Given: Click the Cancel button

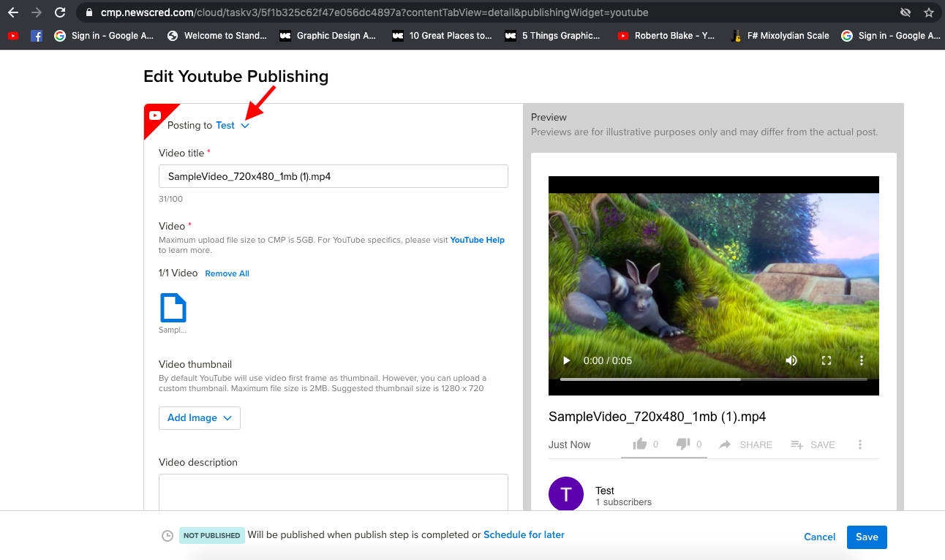Looking at the screenshot, I should click(819, 537).
